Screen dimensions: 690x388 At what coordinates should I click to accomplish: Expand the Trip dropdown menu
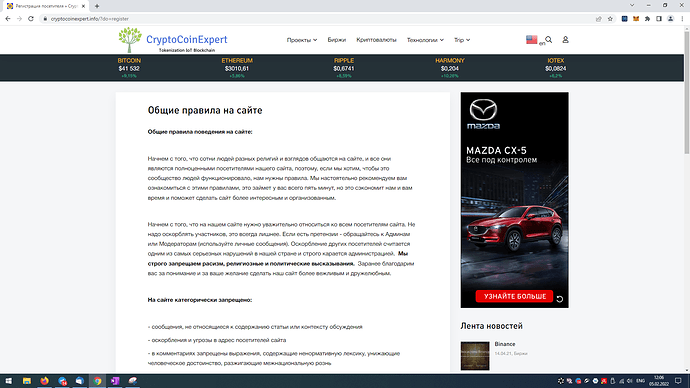tap(462, 40)
